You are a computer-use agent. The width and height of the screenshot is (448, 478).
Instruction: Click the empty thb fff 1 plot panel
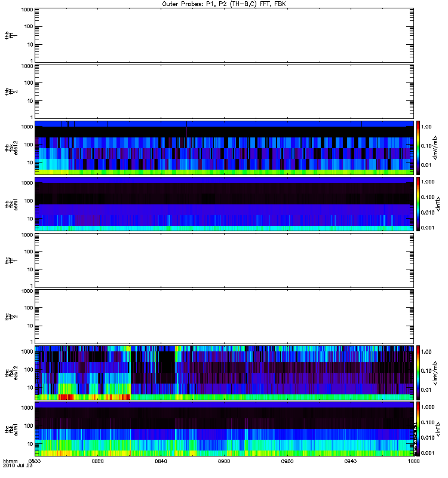(225, 35)
